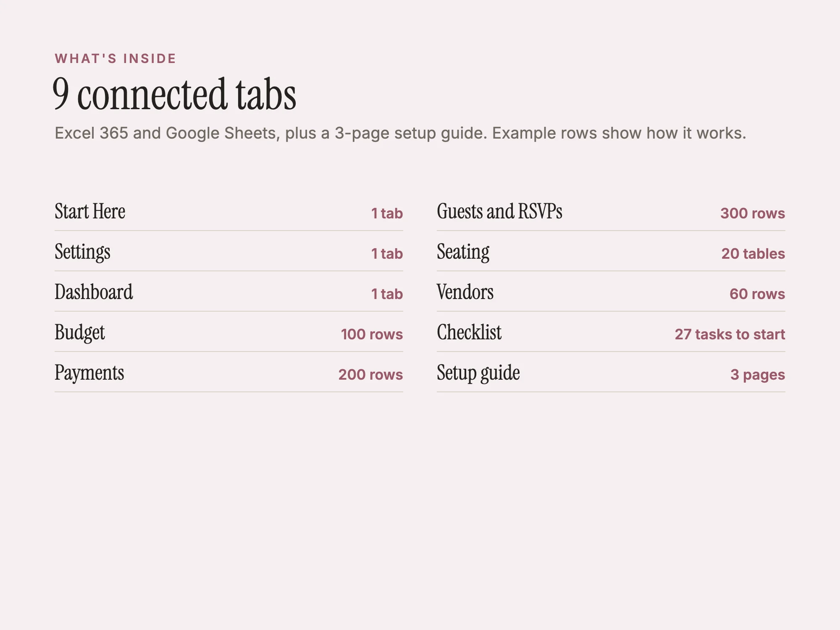Click the WHAT'S INSIDE eyebrow label
This screenshot has width=840, height=630.
pos(115,58)
